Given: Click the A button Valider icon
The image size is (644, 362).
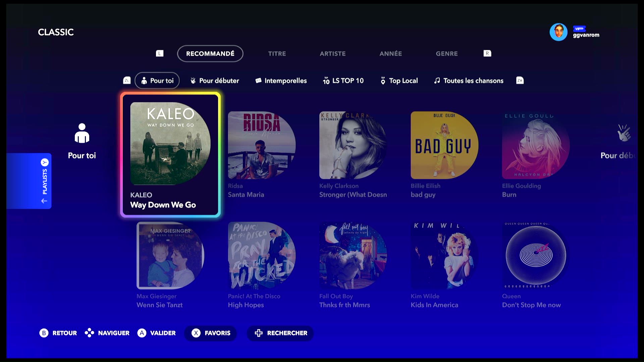Looking at the screenshot, I should coord(142,333).
